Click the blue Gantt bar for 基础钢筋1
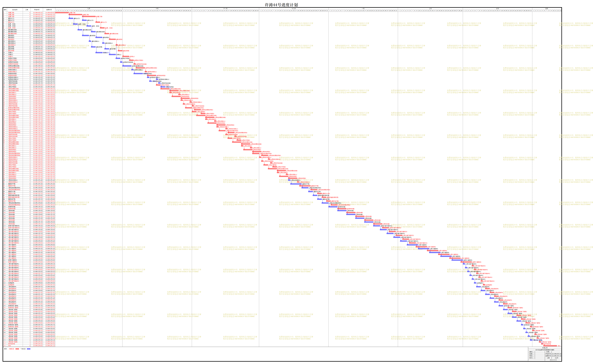The height and width of the screenshot is (364, 593). click(85, 36)
